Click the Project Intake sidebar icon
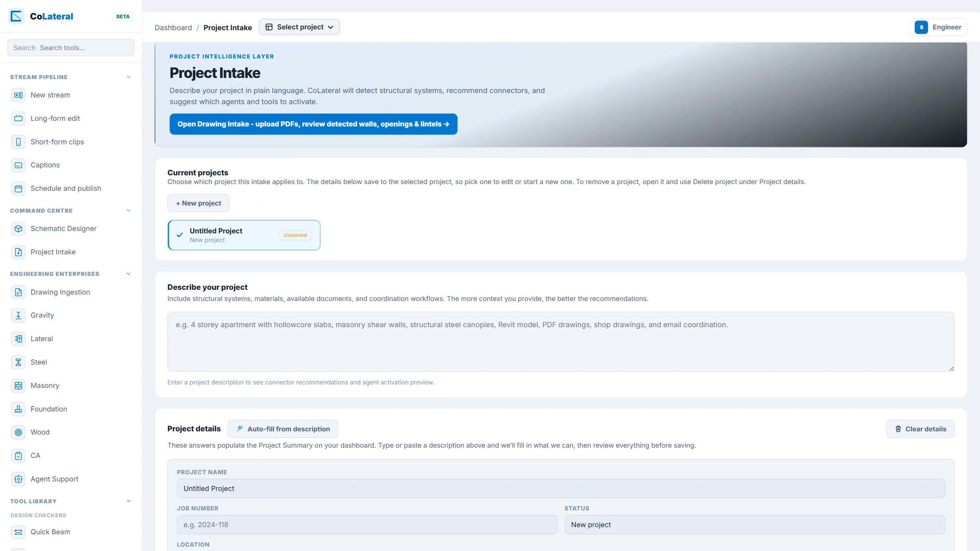The image size is (980, 551). click(x=18, y=252)
